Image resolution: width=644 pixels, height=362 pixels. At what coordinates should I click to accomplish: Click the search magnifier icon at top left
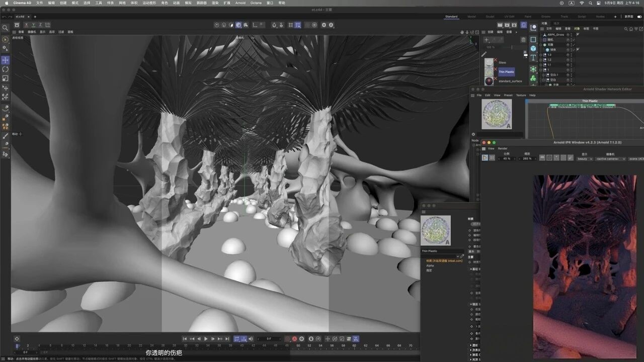tap(5, 28)
